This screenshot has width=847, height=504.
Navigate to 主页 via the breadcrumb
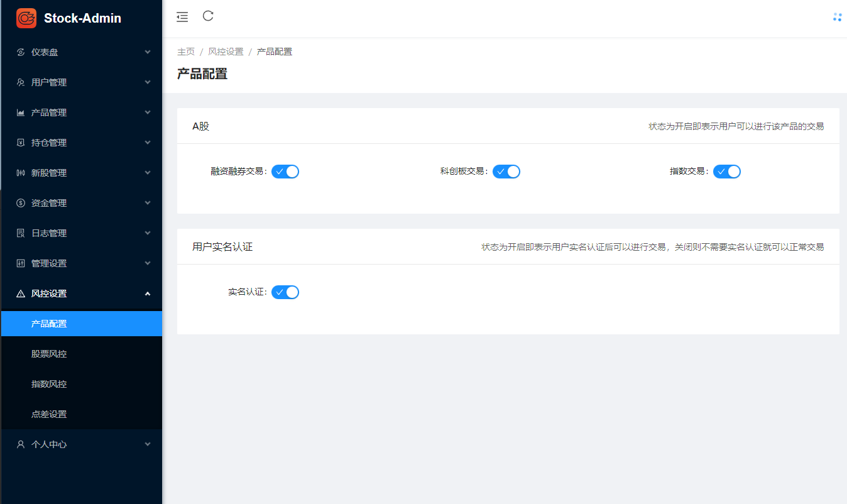(186, 51)
